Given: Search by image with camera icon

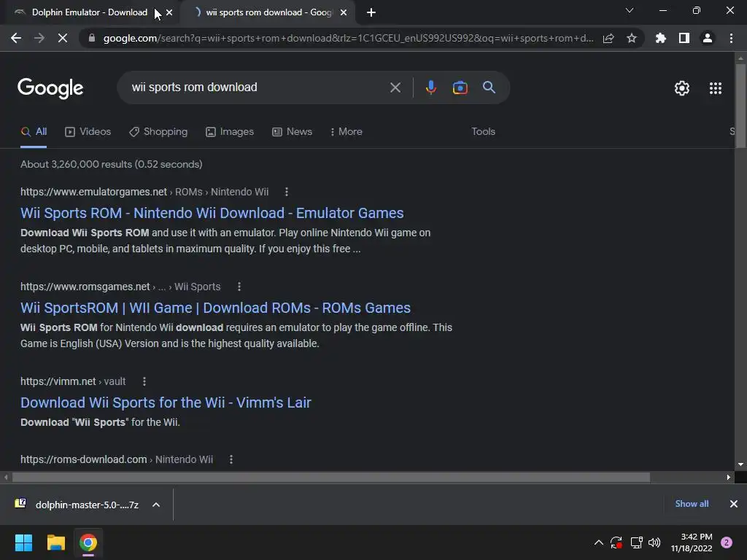Looking at the screenshot, I should coord(460,87).
